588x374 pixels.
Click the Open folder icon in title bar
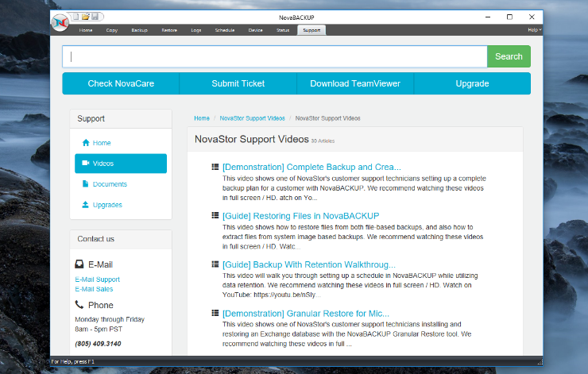(85, 17)
